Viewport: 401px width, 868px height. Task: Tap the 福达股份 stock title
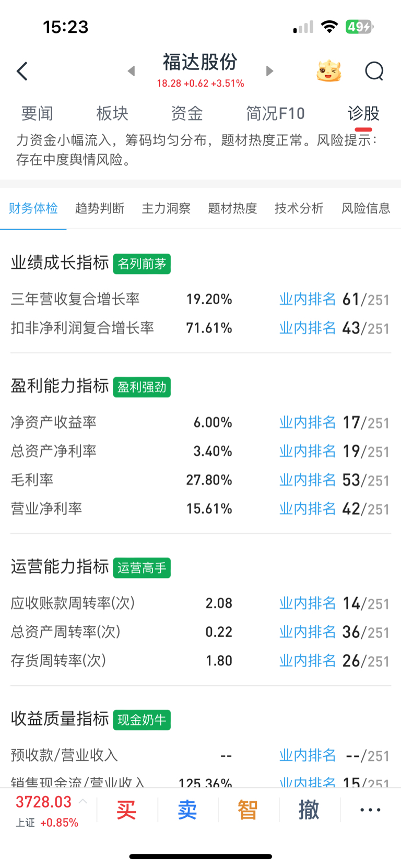(x=200, y=62)
